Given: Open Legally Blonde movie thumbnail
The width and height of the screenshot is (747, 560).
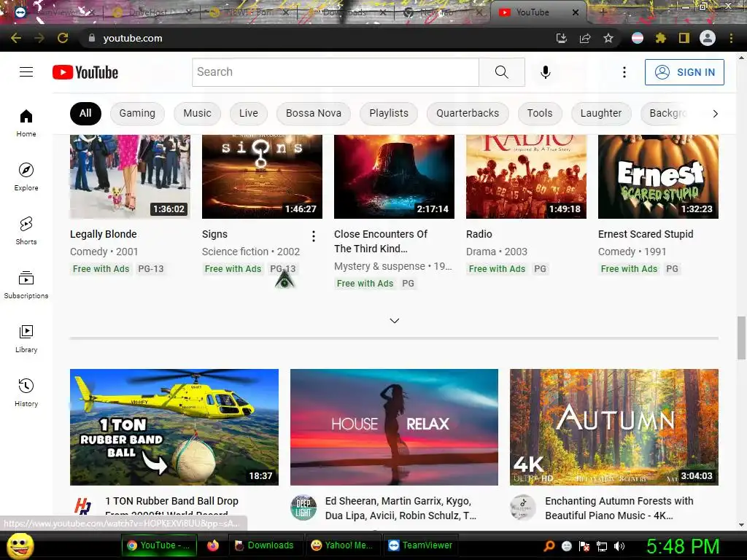Looking at the screenshot, I should [x=130, y=176].
